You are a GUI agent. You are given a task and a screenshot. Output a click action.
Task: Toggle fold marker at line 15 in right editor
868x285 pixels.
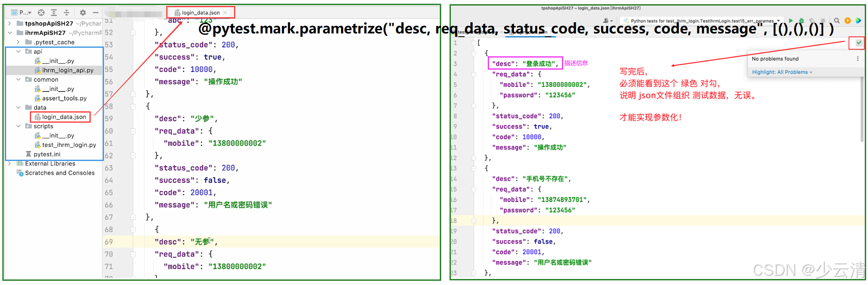pos(474,189)
